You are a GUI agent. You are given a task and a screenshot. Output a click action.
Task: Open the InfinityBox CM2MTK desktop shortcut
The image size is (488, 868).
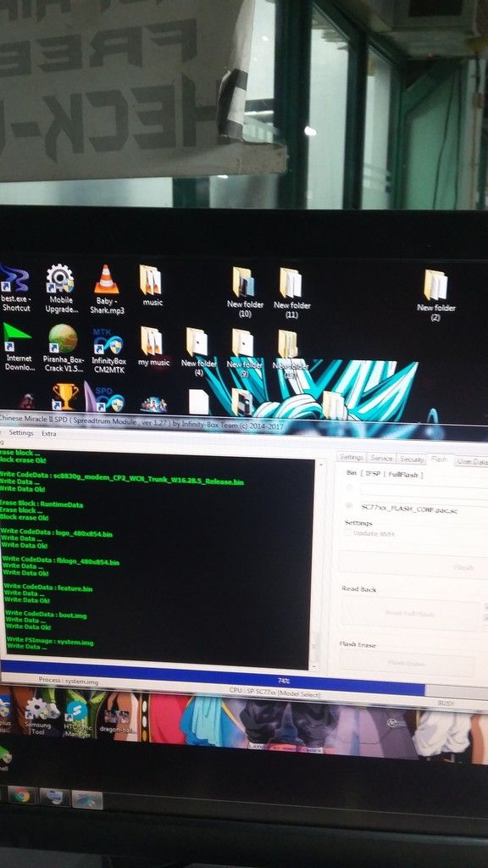tap(108, 350)
